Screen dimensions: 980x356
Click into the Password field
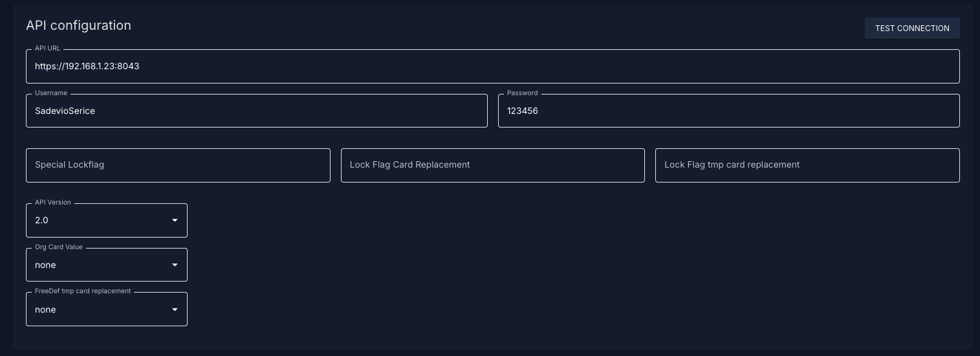(729, 111)
